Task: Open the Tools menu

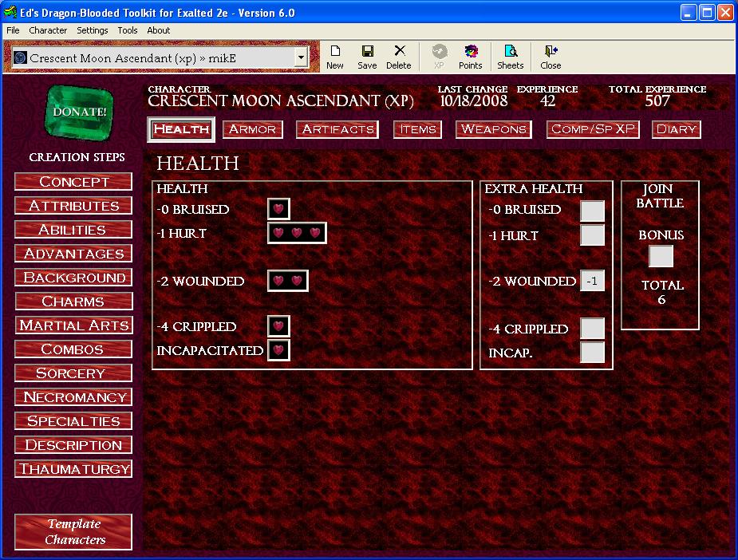Action: point(128,30)
